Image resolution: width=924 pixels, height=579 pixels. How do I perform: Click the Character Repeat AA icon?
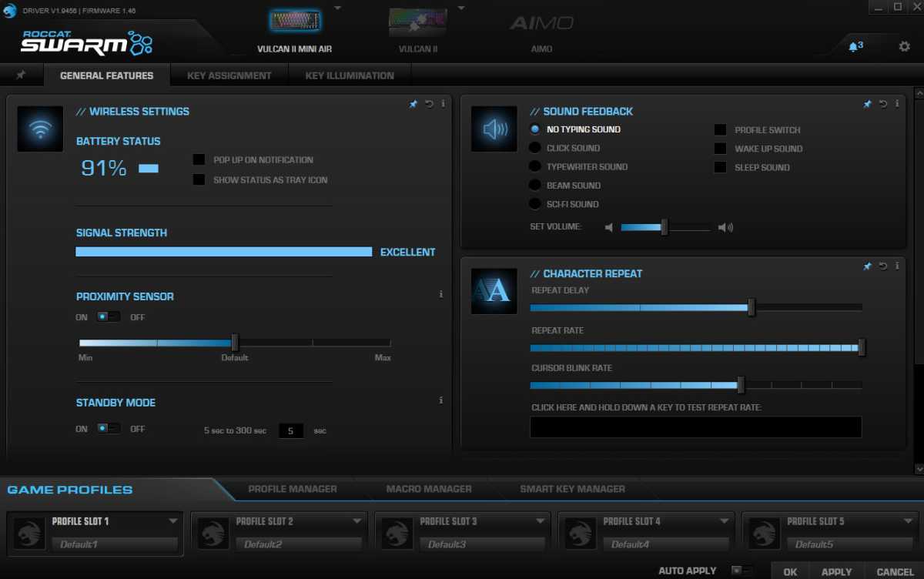coord(494,291)
